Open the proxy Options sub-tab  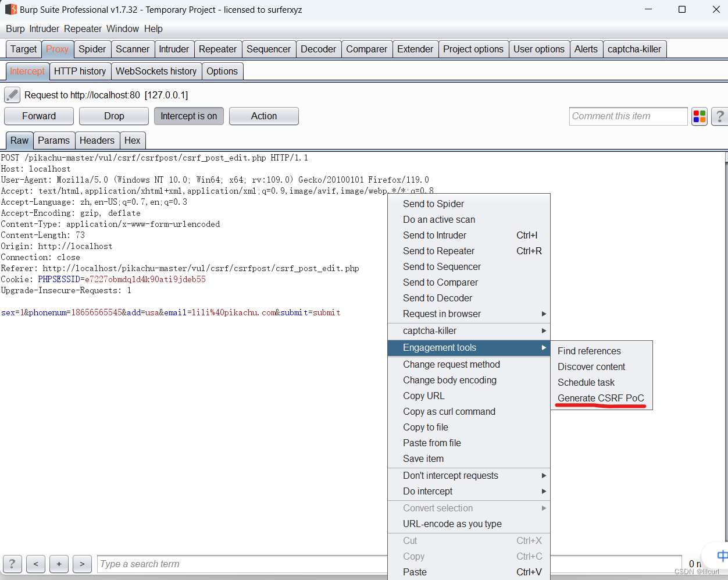222,71
